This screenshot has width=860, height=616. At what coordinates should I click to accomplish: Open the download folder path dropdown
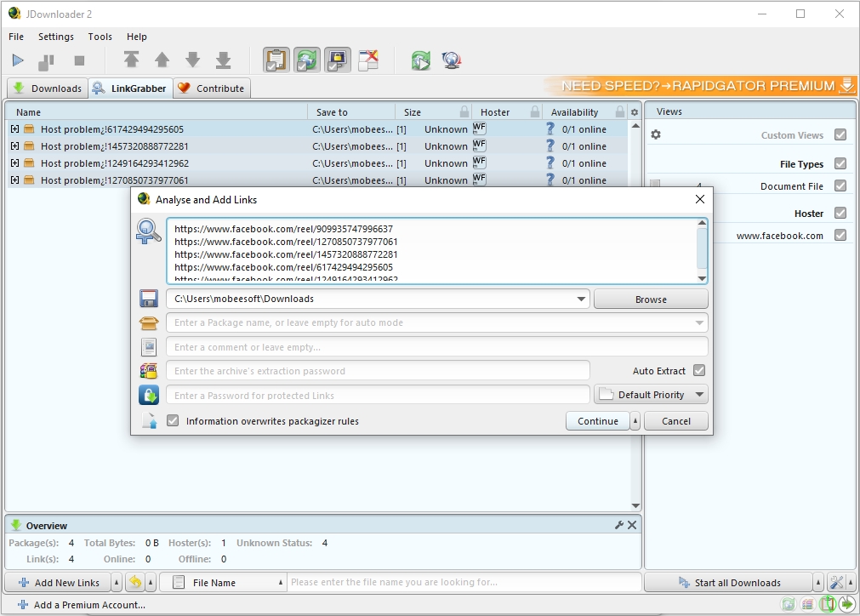[x=581, y=299]
